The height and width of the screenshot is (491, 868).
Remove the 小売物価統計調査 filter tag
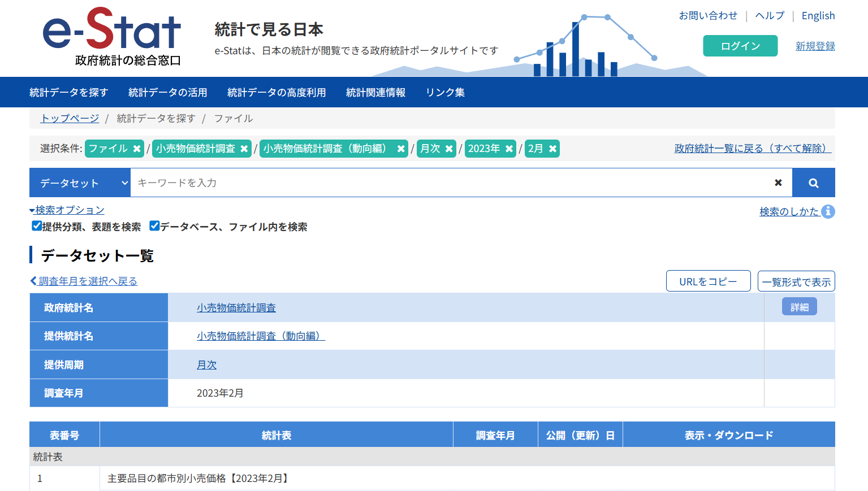point(244,149)
